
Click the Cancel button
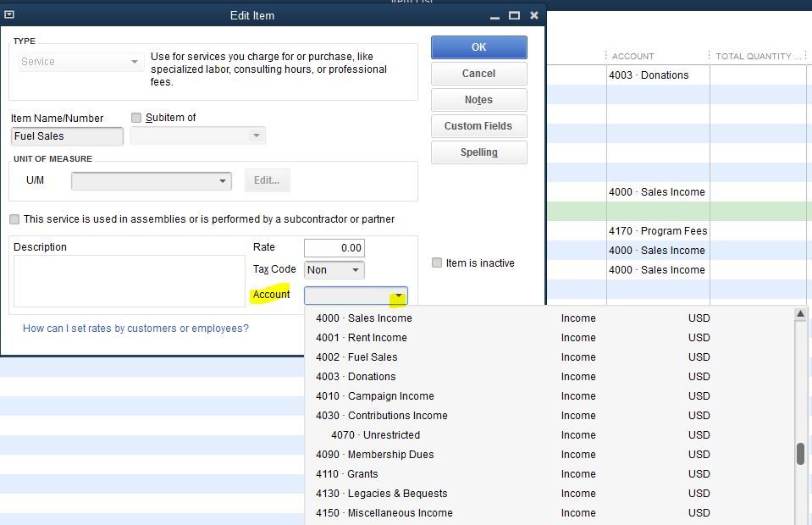479,74
